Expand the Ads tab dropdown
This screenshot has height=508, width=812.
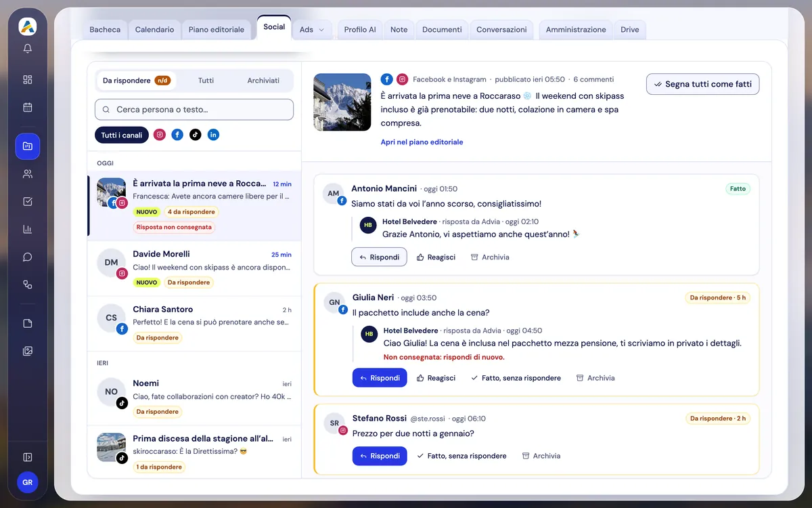[313, 30]
